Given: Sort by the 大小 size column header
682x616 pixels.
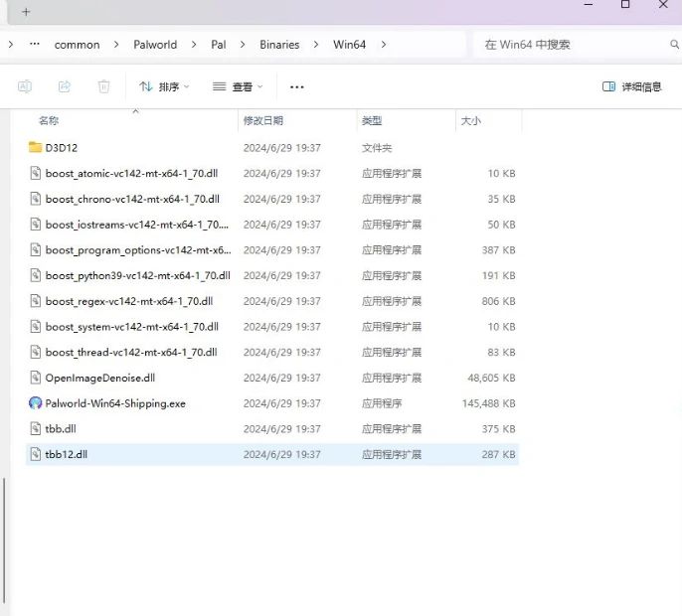Looking at the screenshot, I should 470,120.
